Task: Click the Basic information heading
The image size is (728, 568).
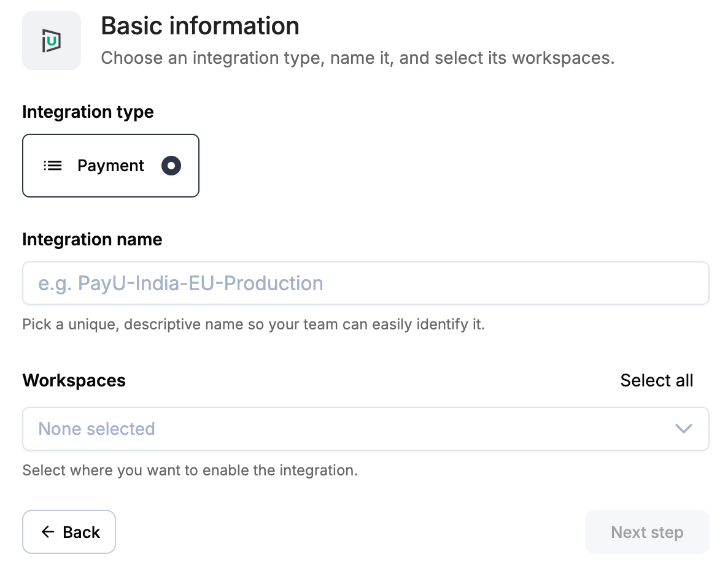Action: (x=200, y=26)
